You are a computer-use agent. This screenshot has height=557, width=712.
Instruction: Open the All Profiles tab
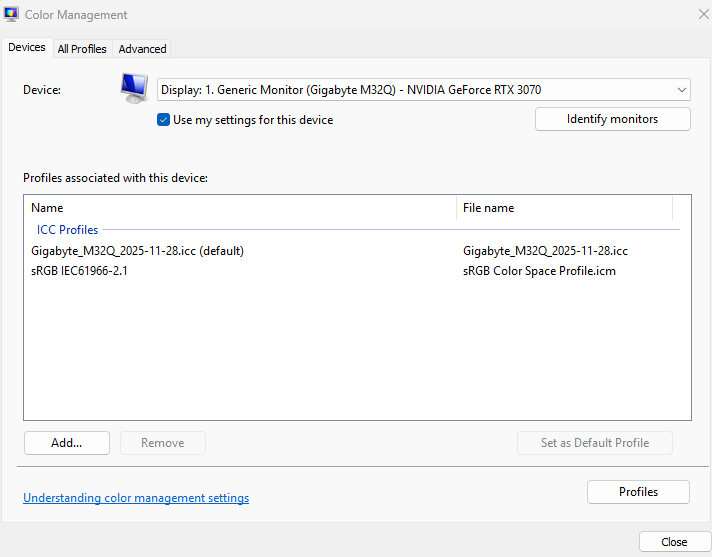click(82, 48)
